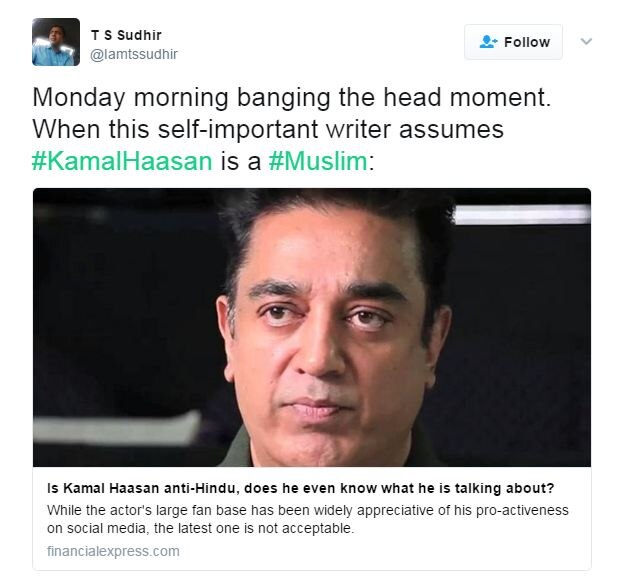Open T S Sudhir's profile avatar
This screenshot has height=582, width=624.
tap(56, 42)
